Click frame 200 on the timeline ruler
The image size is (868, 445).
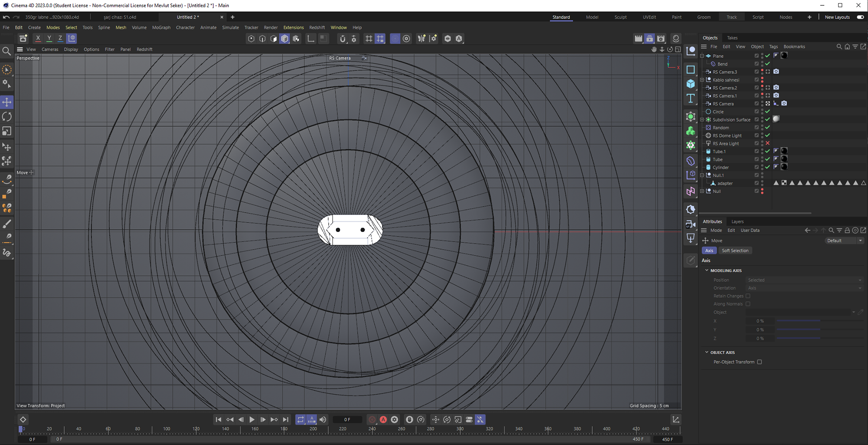(313, 430)
